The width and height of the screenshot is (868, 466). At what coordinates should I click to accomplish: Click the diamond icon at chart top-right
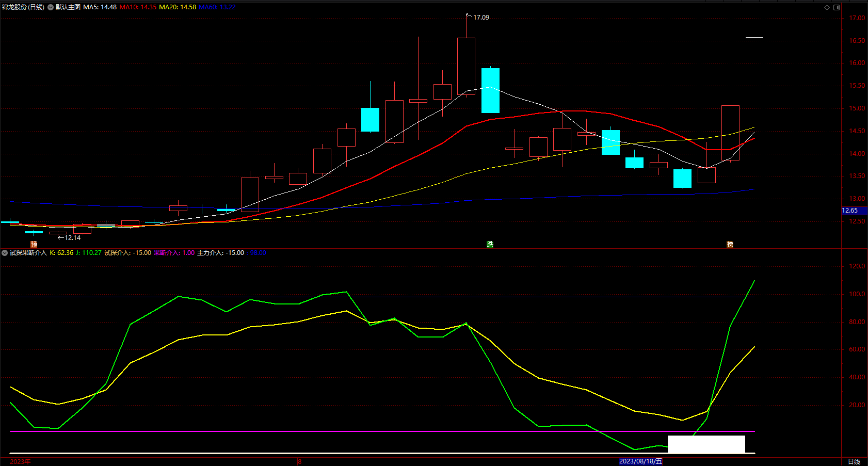tap(827, 7)
